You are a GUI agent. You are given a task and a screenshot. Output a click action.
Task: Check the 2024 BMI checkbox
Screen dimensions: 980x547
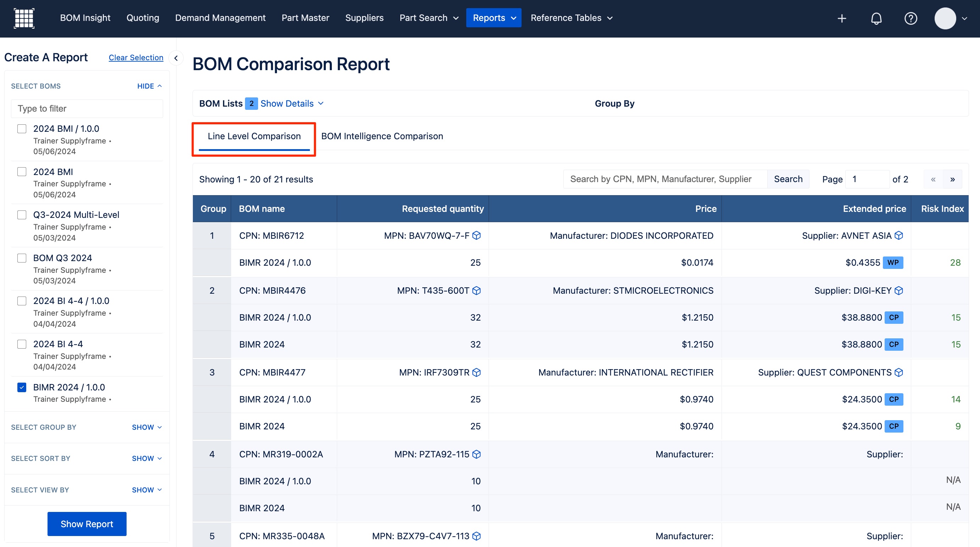tap(22, 172)
